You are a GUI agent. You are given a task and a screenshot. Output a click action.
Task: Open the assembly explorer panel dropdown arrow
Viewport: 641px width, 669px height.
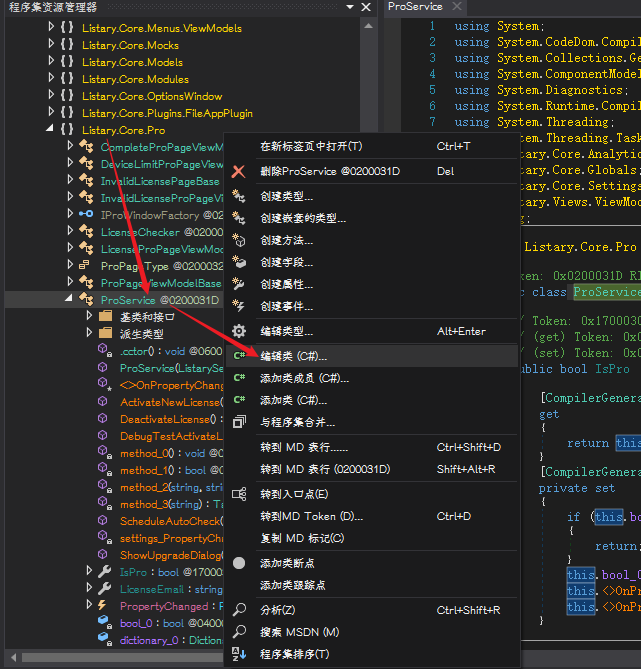click(x=350, y=7)
